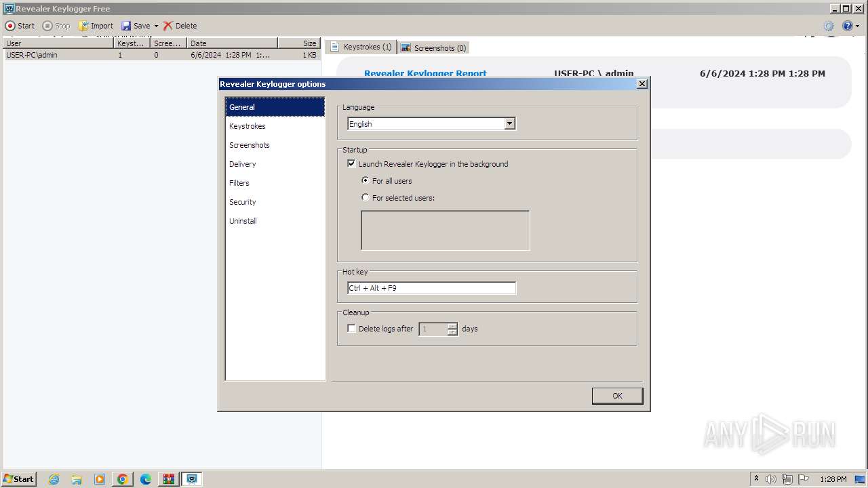Open File Explorer from the taskbar
Viewport: 868px width, 488px height.
tap(77, 479)
